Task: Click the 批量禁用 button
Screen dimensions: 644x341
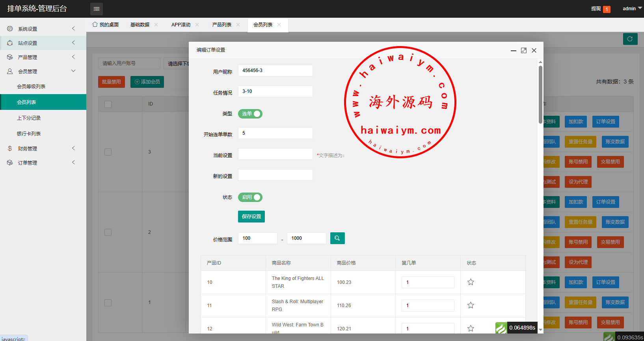Action: pyautogui.click(x=112, y=82)
